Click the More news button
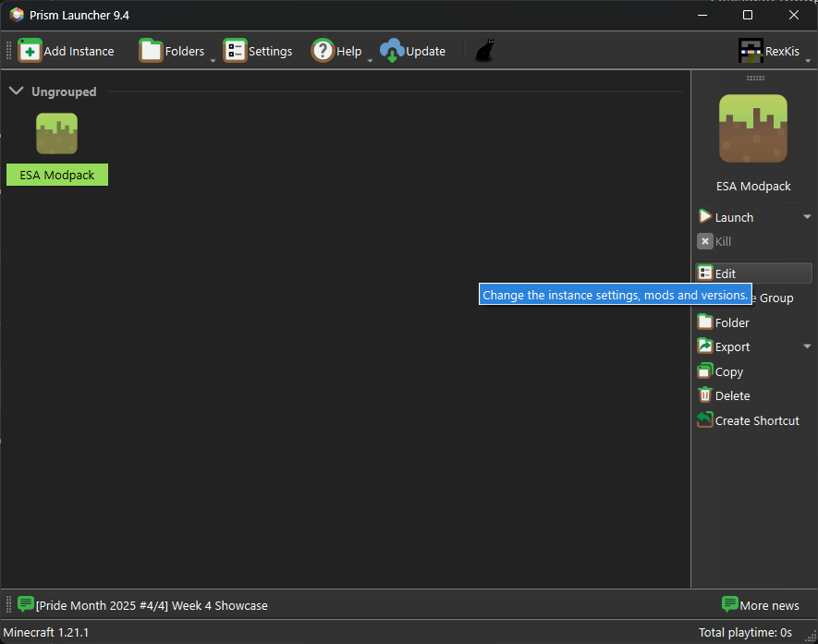 point(760,605)
